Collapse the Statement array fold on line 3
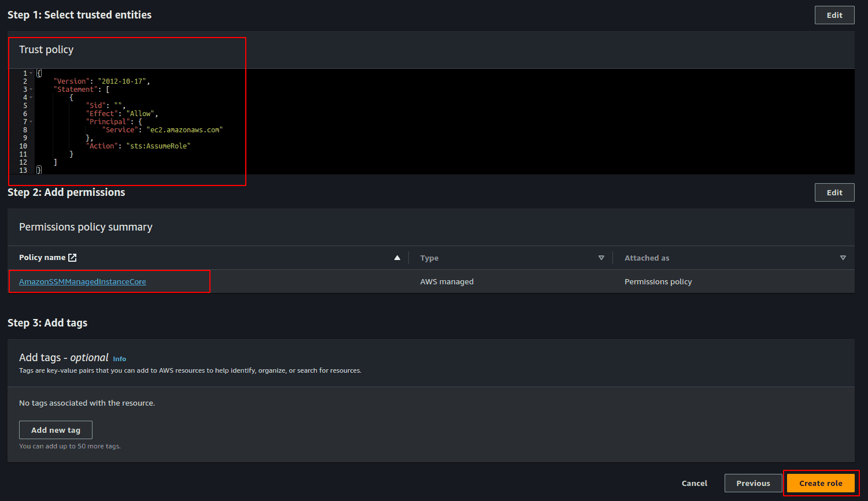Image resolution: width=868 pixels, height=501 pixels. [x=31, y=90]
